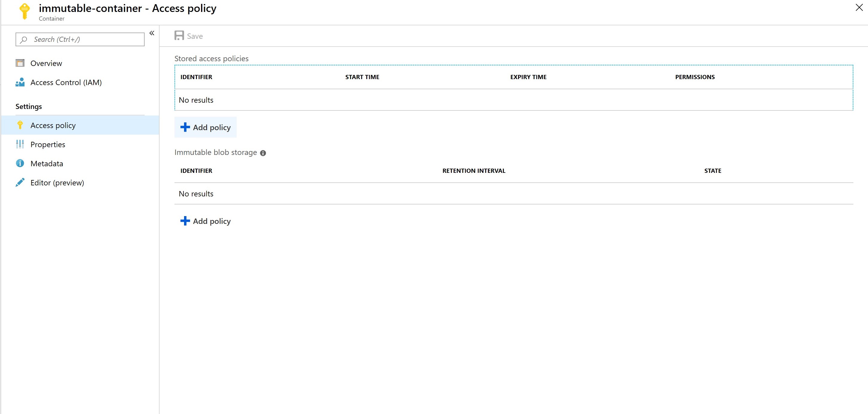
Task: Add policy under Stored access policies
Action: 206,127
